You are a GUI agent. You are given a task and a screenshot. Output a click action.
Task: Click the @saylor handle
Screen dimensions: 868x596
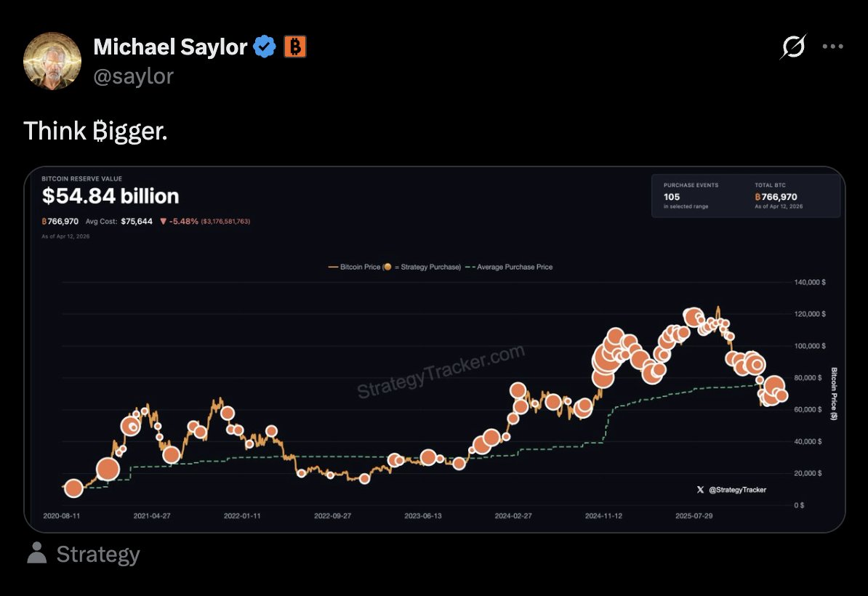pyautogui.click(x=134, y=76)
